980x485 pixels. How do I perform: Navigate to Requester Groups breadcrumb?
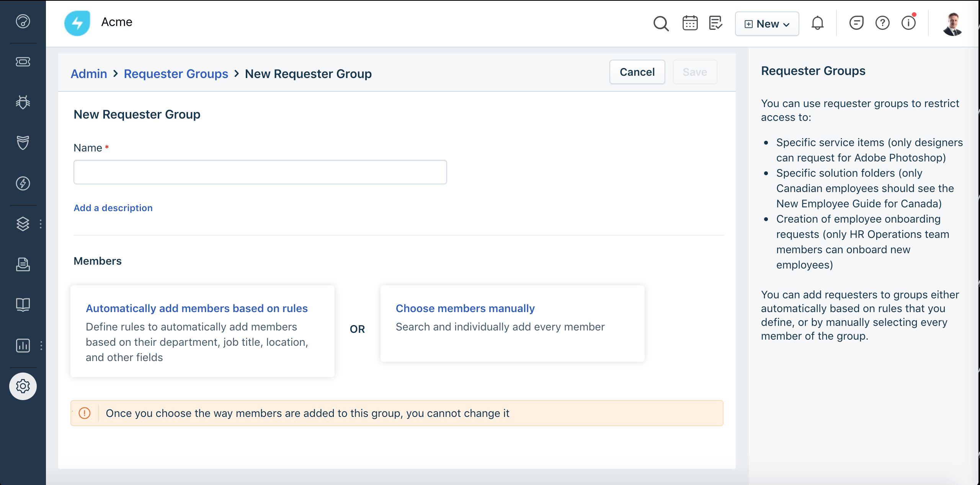pyautogui.click(x=176, y=73)
